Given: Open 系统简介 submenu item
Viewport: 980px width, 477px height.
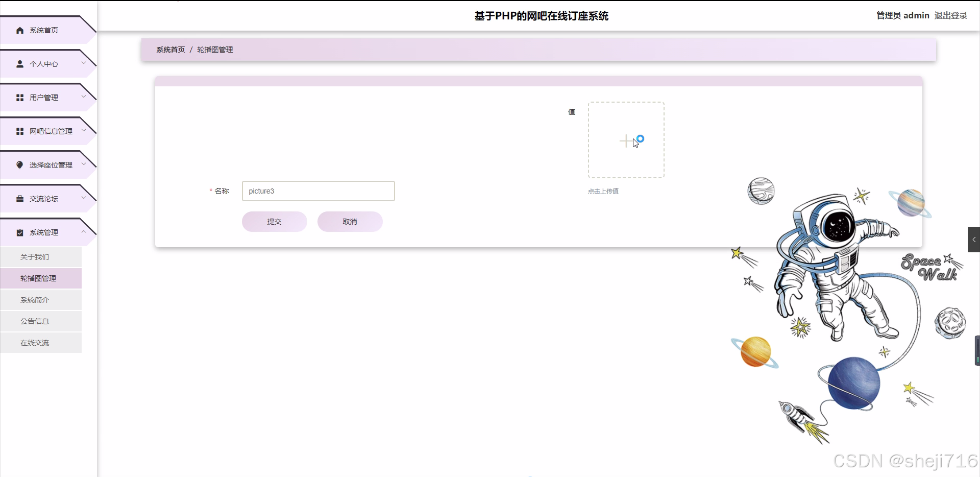Looking at the screenshot, I should pyautogui.click(x=41, y=300).
